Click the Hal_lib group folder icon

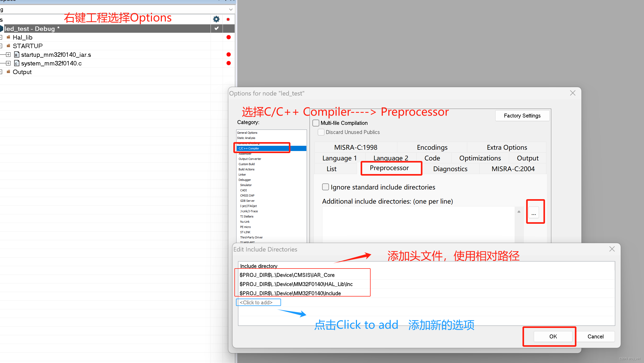point(8,37)
